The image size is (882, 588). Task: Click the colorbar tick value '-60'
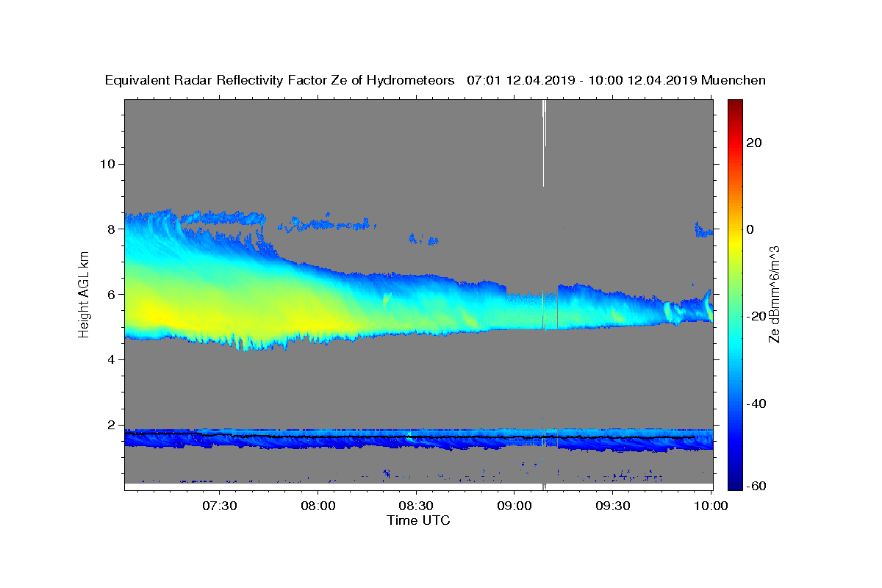pyautogui.click(x=756, y=486)
